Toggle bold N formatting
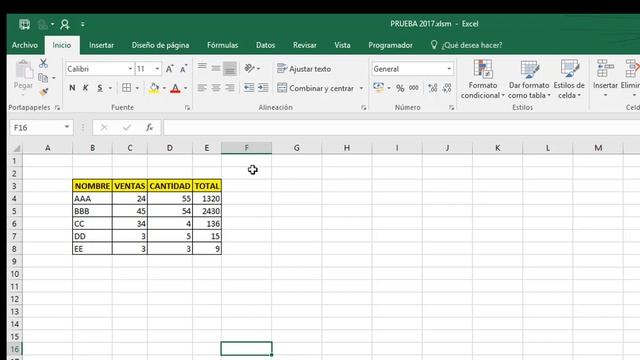 click(72, 88)
